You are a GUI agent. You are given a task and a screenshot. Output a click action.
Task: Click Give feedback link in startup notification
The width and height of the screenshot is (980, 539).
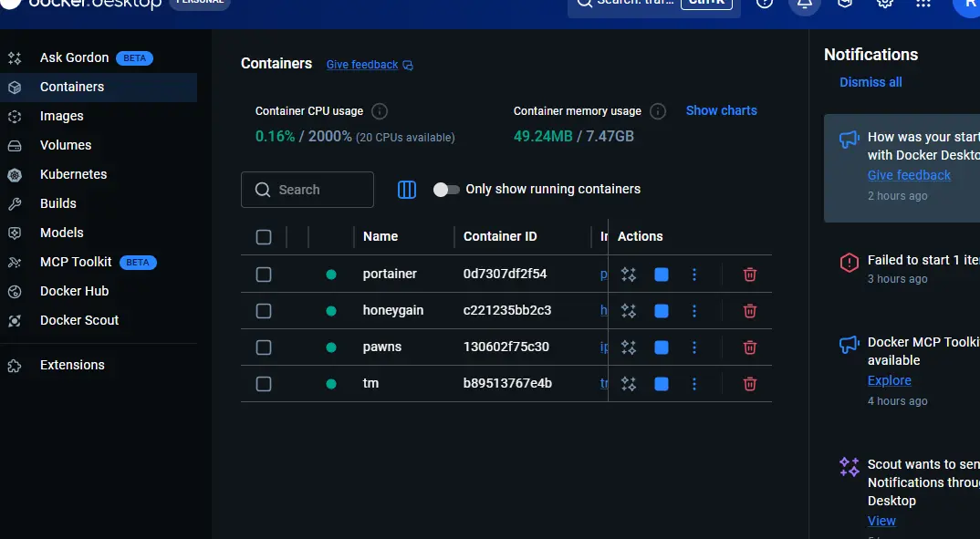coord(909,175)
